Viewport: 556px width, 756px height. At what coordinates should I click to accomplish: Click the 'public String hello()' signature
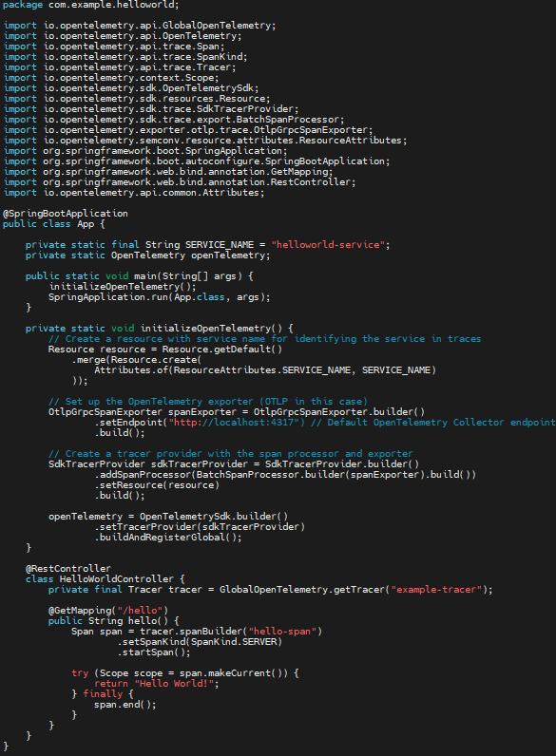pyautogui.click(x=114, y=621)
